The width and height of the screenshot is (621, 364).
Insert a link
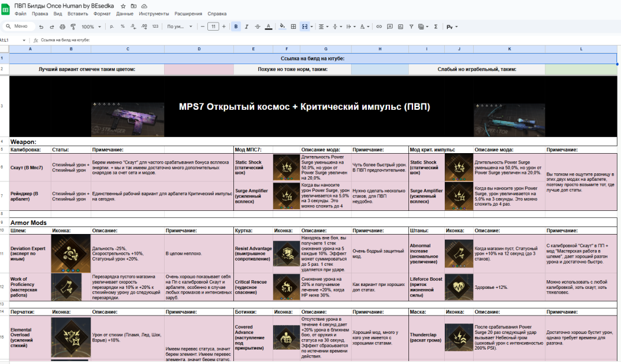tap(379, 27)
